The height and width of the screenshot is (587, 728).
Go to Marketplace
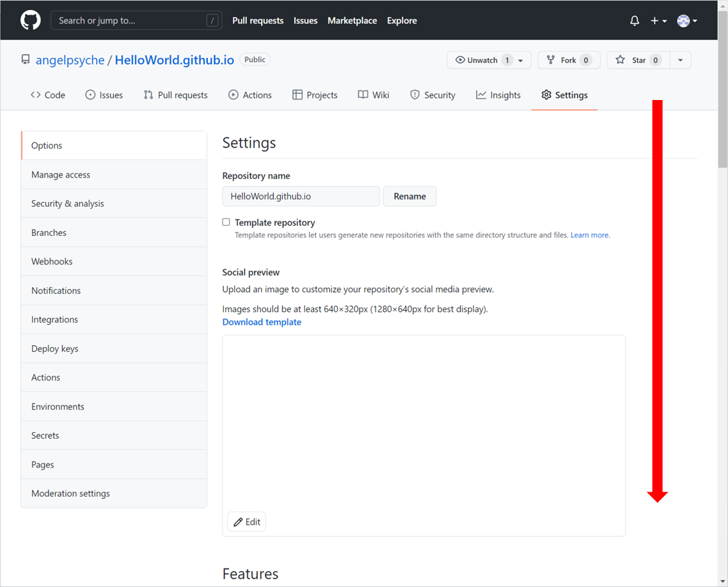[x=352, y=21]
